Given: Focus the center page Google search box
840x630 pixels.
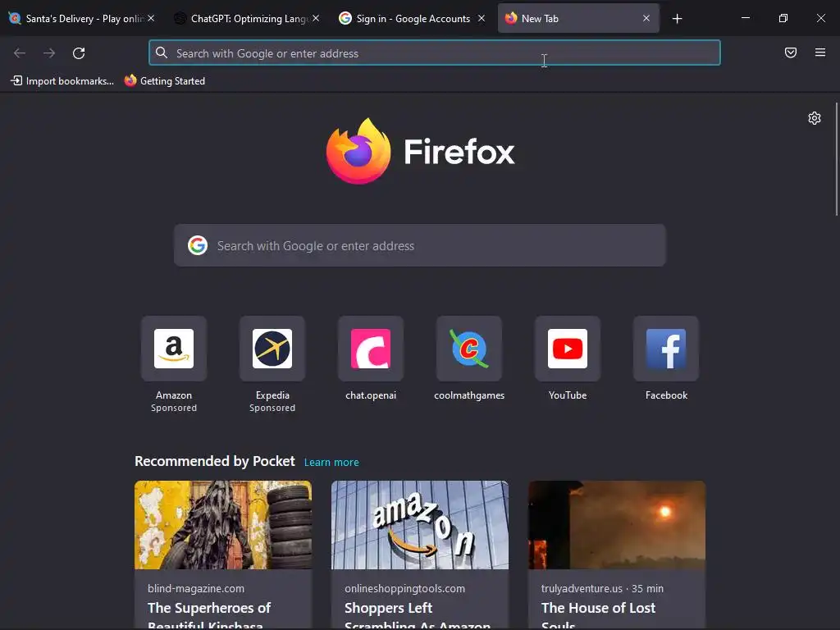Looking at the screenshot, I should pos(420,245).
